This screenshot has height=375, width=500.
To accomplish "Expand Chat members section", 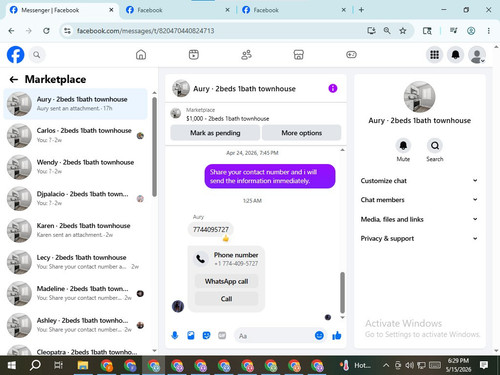I will click(x=419, y=200).
